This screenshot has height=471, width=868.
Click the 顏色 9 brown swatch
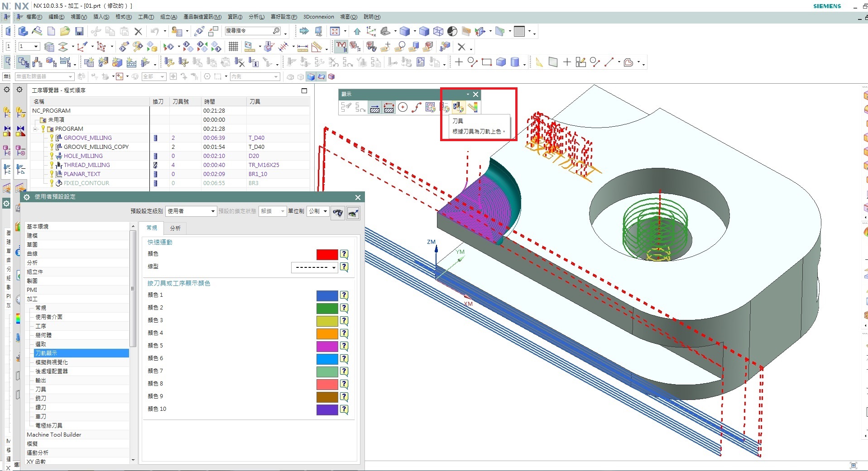[x=327, y=397]
